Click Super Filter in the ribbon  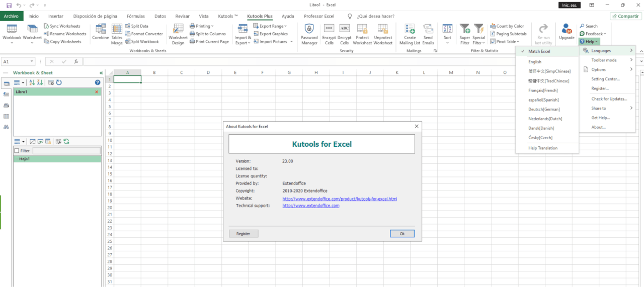pyautogui.click(x=465, y=34)
